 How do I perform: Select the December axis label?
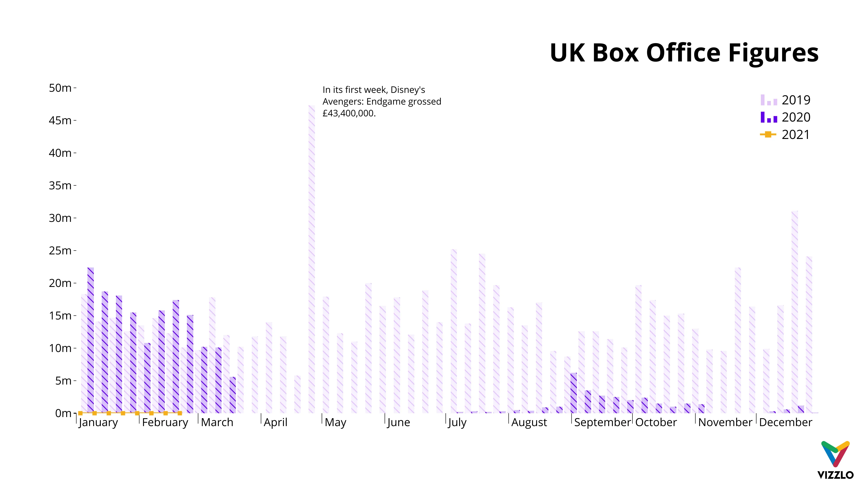[x=785, y=422]
